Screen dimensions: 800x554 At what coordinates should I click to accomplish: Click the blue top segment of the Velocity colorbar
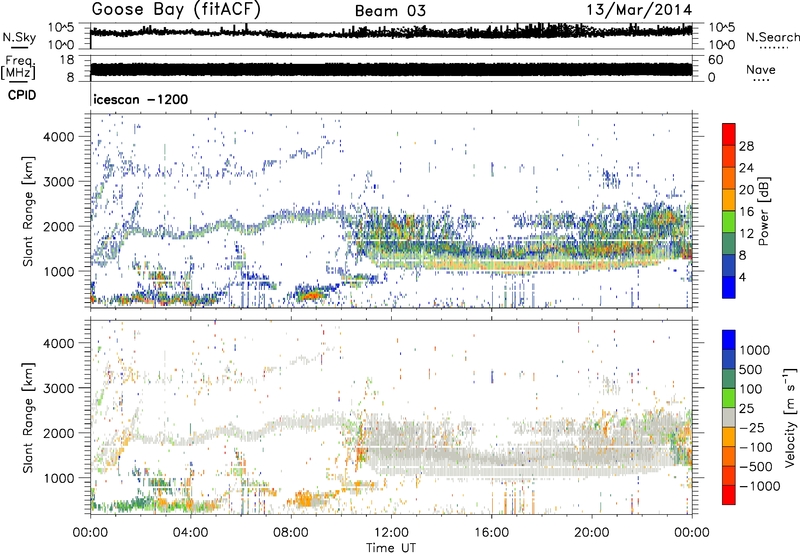click(729, 340)
